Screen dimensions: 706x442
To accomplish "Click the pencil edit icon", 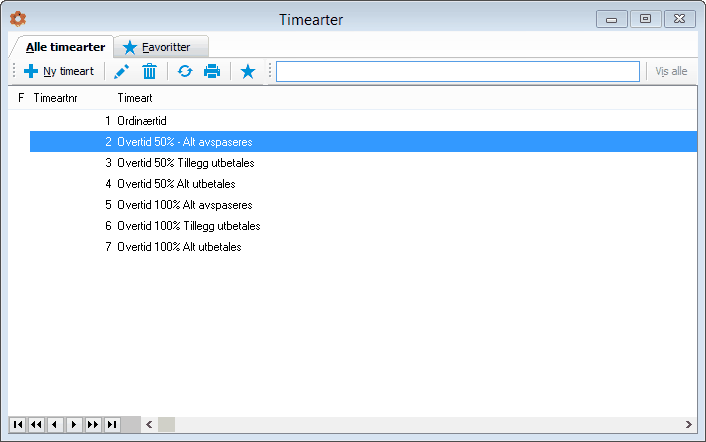I will click(122, 71).
